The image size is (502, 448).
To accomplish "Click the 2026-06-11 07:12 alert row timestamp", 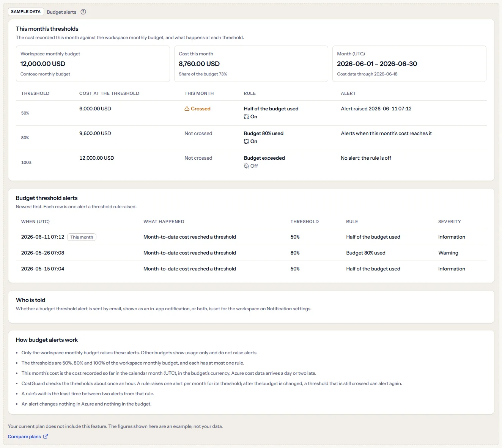I will tap(43, 237).
